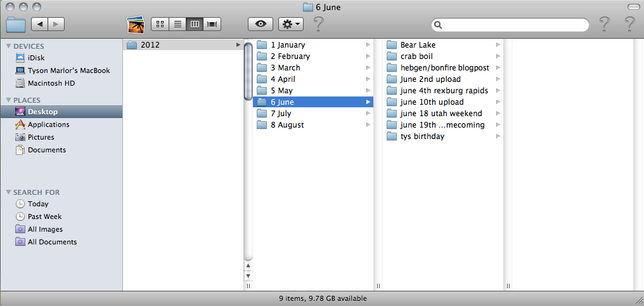Click the arrow beside the 2012 folder
Screen dimensions: 644x306
[x=238, y=45]
